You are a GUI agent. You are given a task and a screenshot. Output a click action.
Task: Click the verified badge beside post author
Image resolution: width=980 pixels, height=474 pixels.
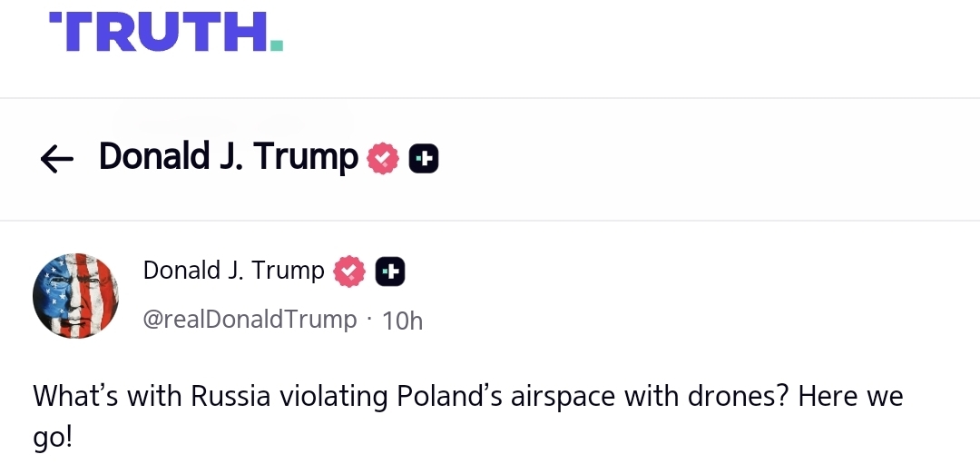click(x=349, y=271)
